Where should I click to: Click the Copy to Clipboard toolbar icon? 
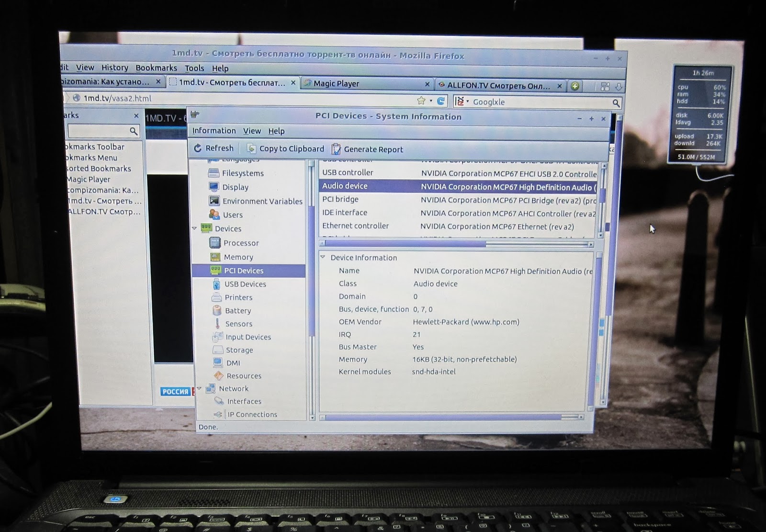251,148
